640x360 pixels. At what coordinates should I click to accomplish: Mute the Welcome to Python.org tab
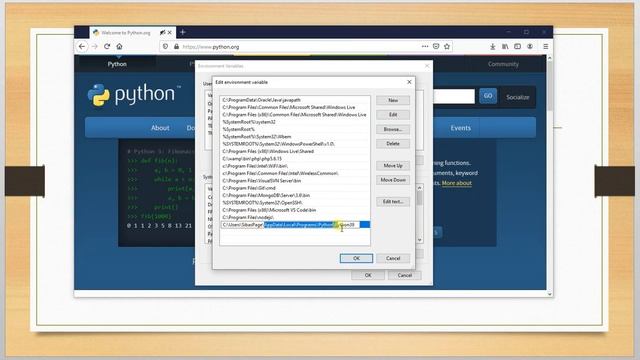tap(162, 32)
